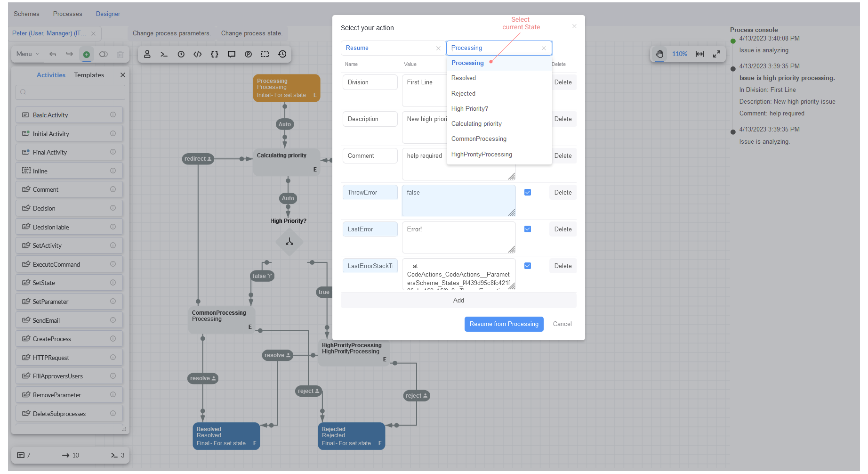Click info icon on Basic Activity row
Screen dimensions: 868x474
(x=113, y=114)
